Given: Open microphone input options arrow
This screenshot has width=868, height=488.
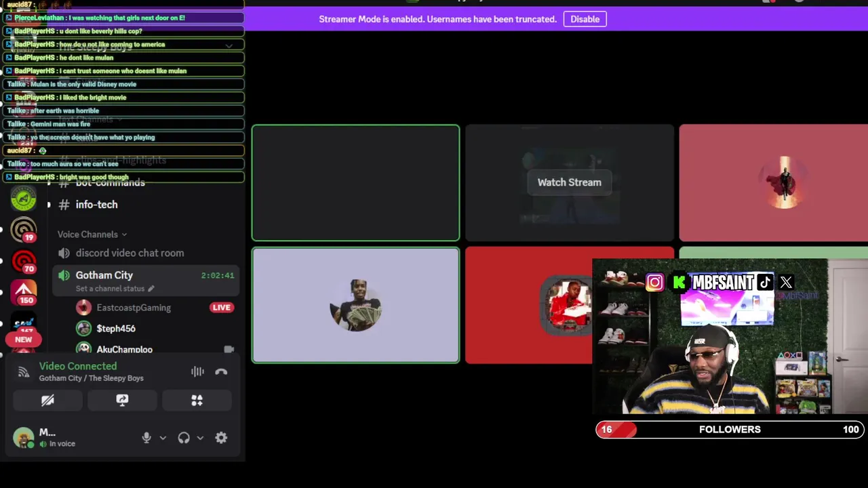Looking at the screenshot, I should [x=163, y=438].
